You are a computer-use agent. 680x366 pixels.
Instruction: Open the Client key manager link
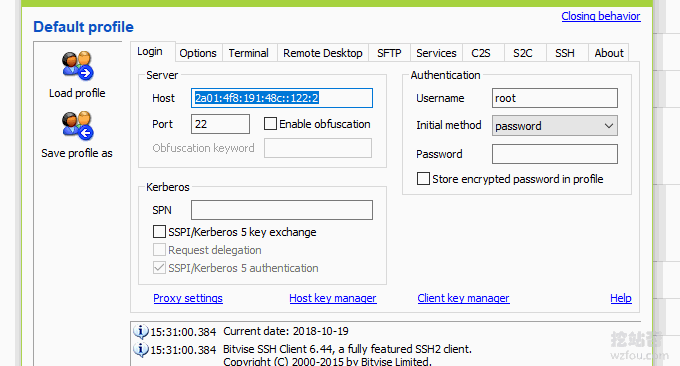pyautogui.click(x=463, y=298)
